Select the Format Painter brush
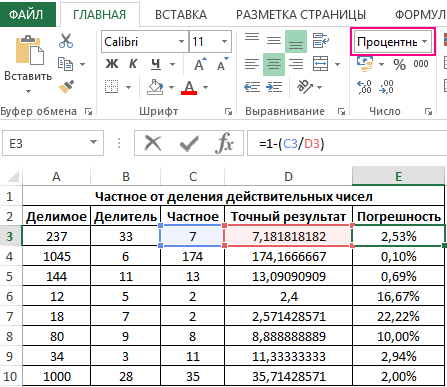Image resolution: width=447 pixels, height=387 pixels. point(66,87)
